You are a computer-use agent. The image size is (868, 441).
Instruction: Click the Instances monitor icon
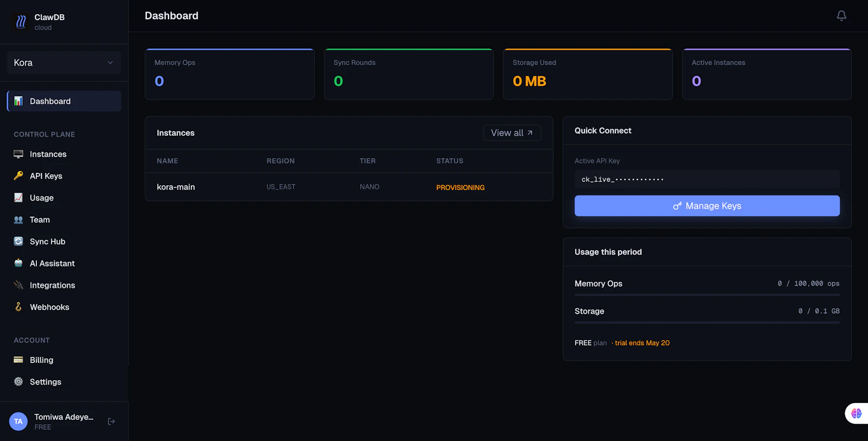click(18, 154)
